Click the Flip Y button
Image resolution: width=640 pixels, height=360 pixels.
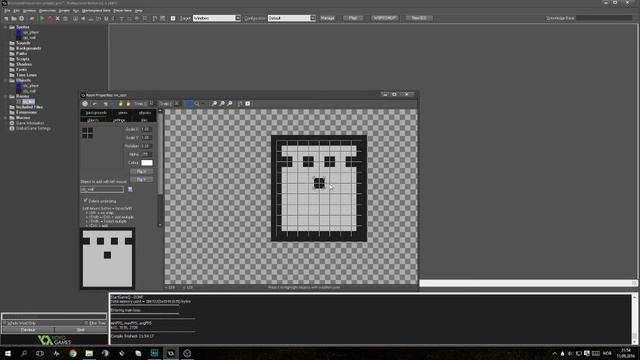tap(141, 180)
